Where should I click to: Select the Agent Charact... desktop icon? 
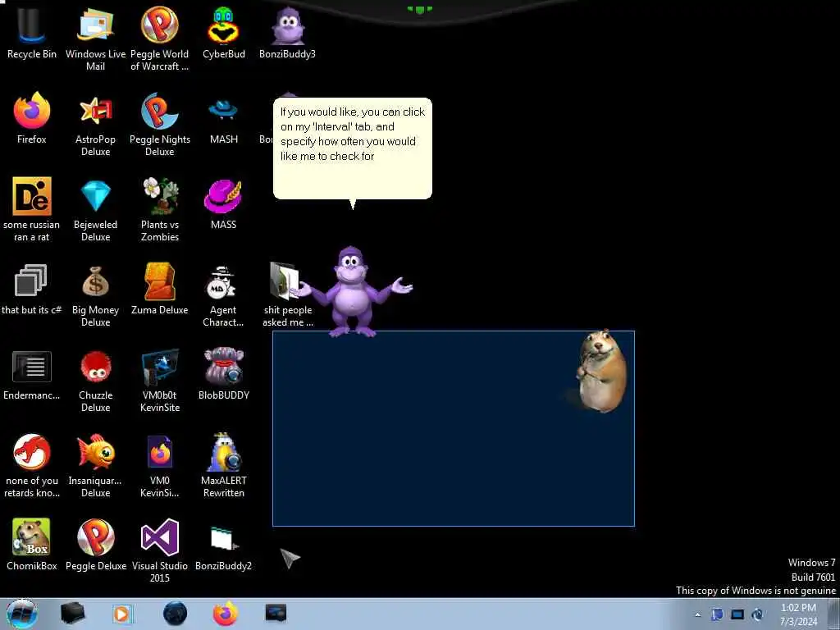click(223, 295)
